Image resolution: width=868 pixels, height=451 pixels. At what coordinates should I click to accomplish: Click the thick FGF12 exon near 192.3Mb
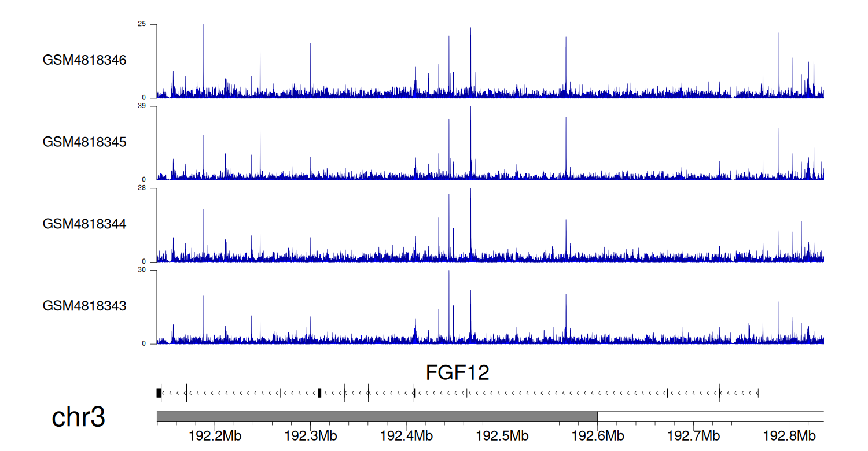click(319, 393)
